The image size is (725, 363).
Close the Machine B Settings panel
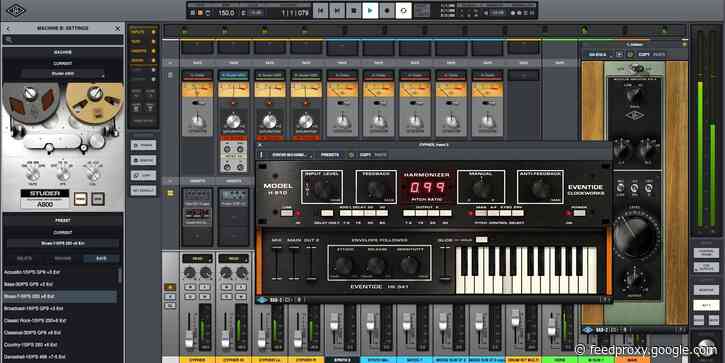click(117, 29)
